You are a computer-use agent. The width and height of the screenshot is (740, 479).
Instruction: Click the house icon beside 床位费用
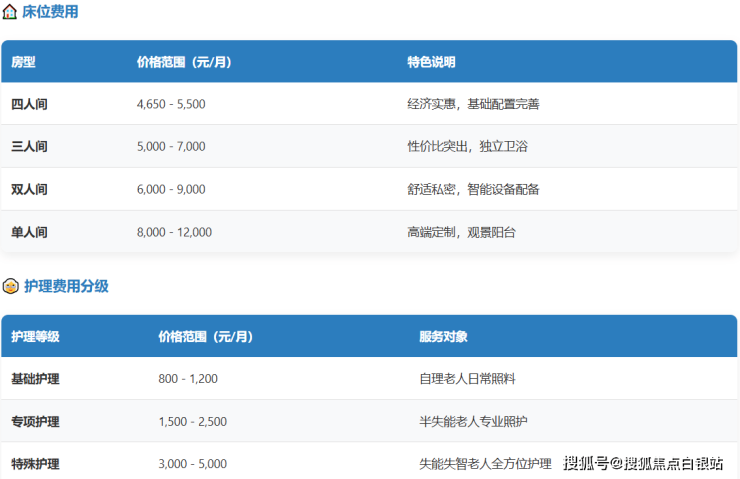click(x=10, y=13)
